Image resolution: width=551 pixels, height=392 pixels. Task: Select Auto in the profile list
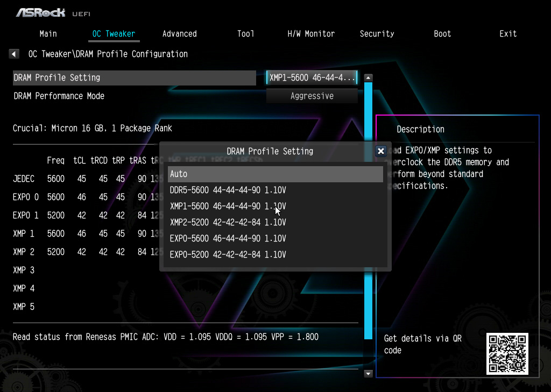[x=275, y=174]
